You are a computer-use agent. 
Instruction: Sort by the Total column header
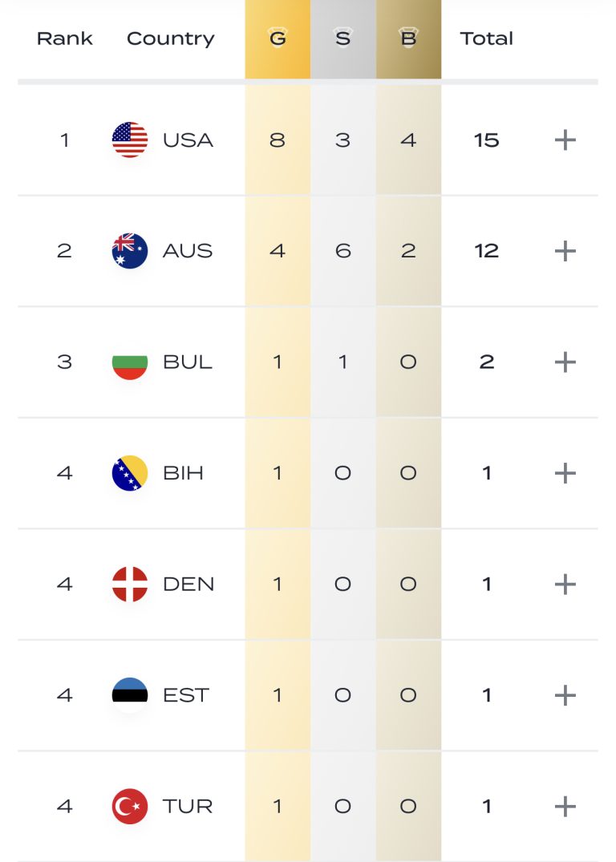tap(486, 38)
